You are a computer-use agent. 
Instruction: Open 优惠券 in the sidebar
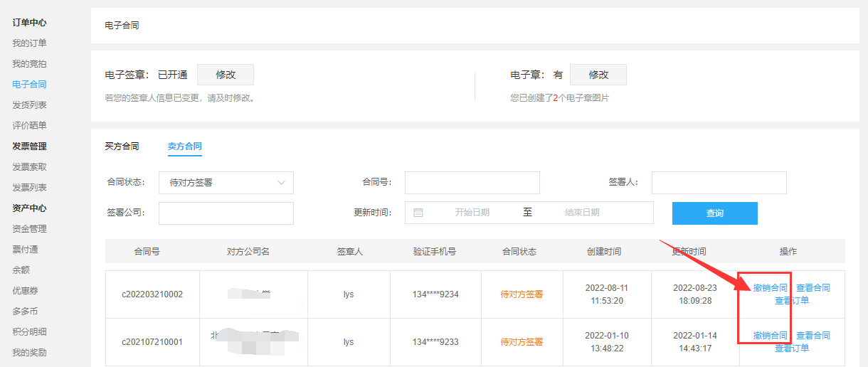tap(25, 291)
